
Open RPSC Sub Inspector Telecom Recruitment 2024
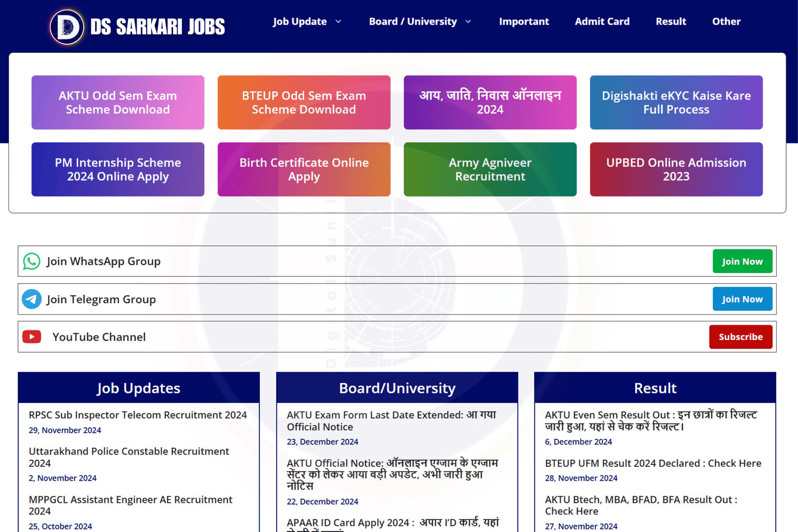click(138, 415)
